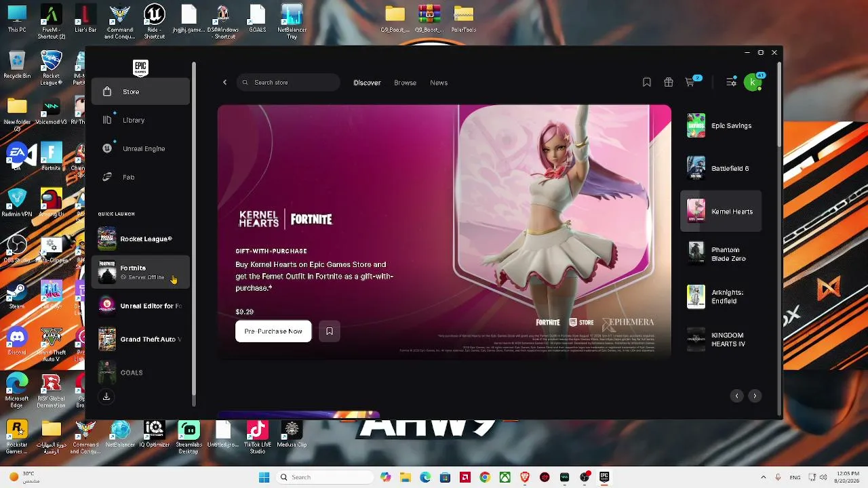This screenshot has width=868, height=488.
Task: Click the GIFT-WITH-PURCHASE heading text
Action: point(271,251)
